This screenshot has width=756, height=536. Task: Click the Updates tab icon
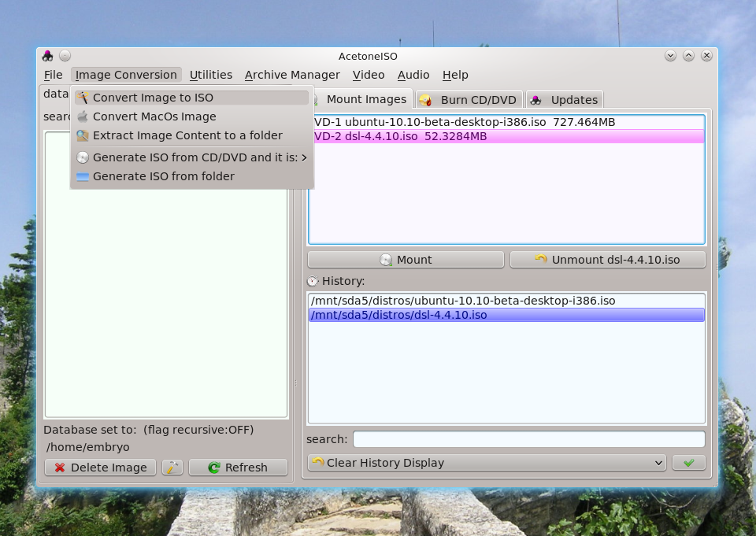click(x=535, y=100)
